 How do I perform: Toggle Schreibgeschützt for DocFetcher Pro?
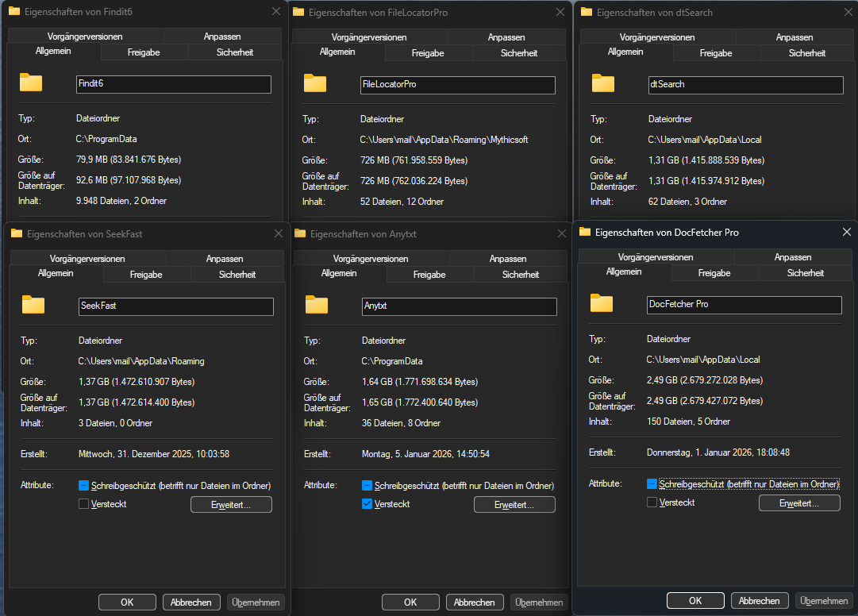pyautogui.click(x=652, y=485)
